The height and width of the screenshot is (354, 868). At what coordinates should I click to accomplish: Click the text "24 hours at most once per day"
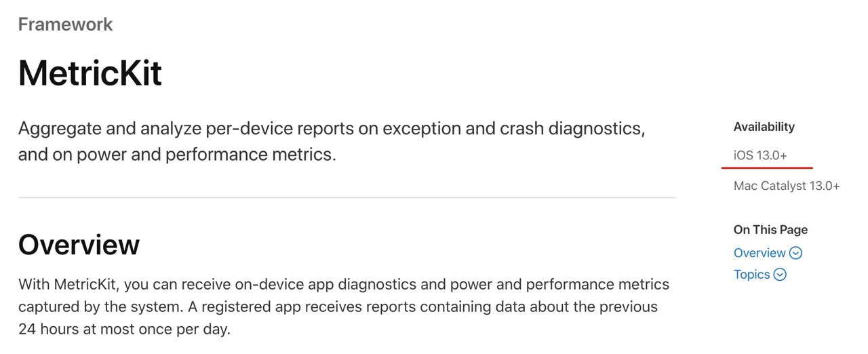click(x=124, y=330)
